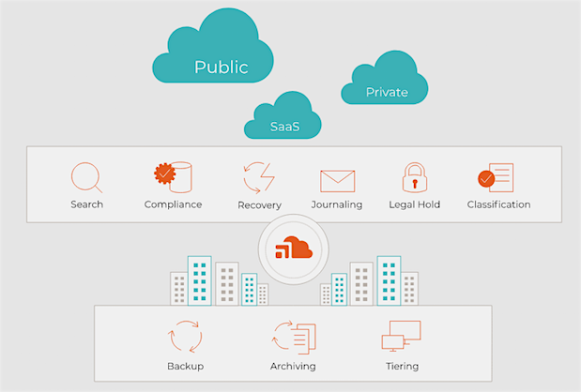Select the Private cloud
The width and height of the screenshot is (581, 392).
coord(385,78)
